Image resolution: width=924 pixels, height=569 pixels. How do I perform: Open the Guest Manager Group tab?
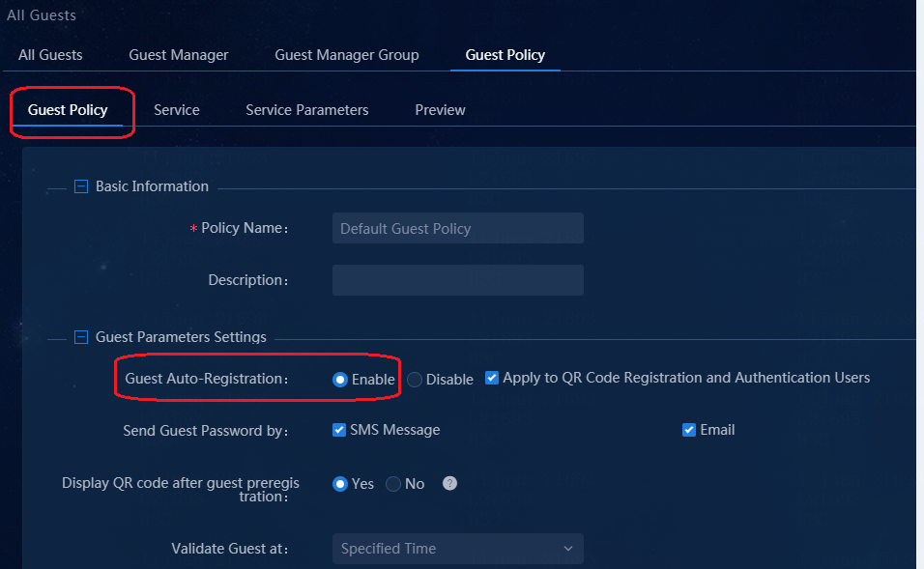tap(346, 55)
